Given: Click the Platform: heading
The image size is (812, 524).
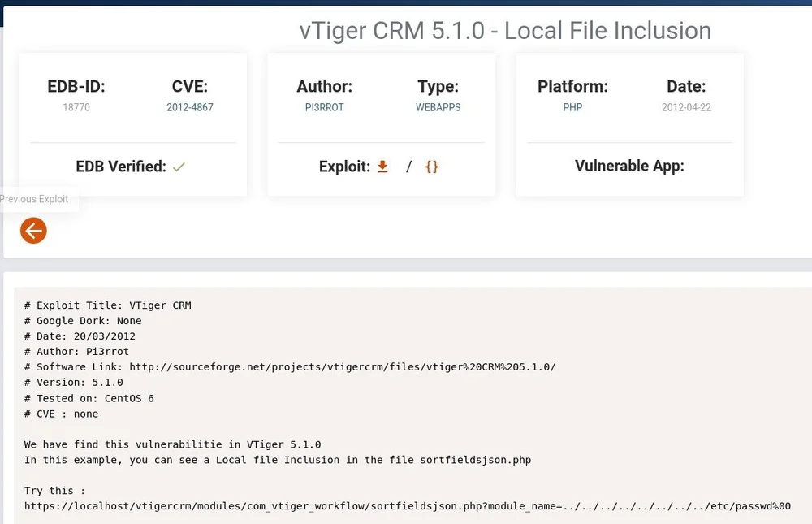Looking at the screenshot, I should click(x=572, y=86).
